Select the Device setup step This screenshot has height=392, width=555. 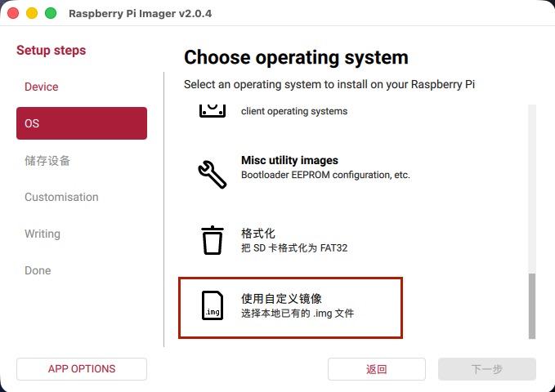pyautogui.click(x=42, y=87)
